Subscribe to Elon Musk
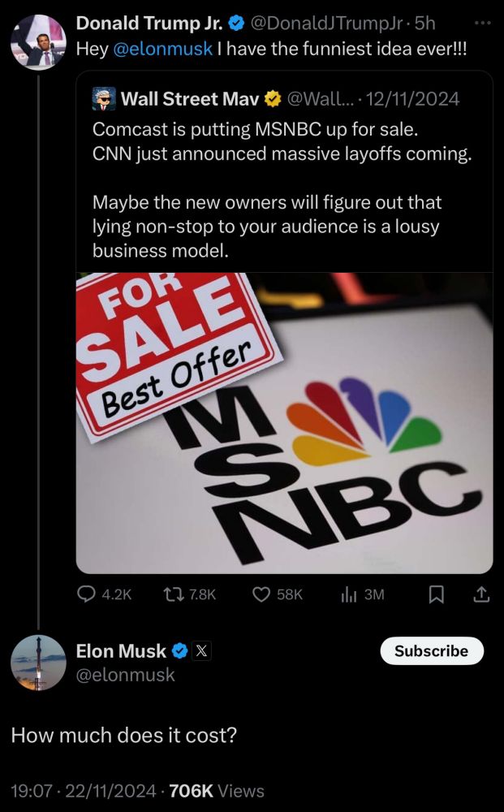 click(431, 651)
